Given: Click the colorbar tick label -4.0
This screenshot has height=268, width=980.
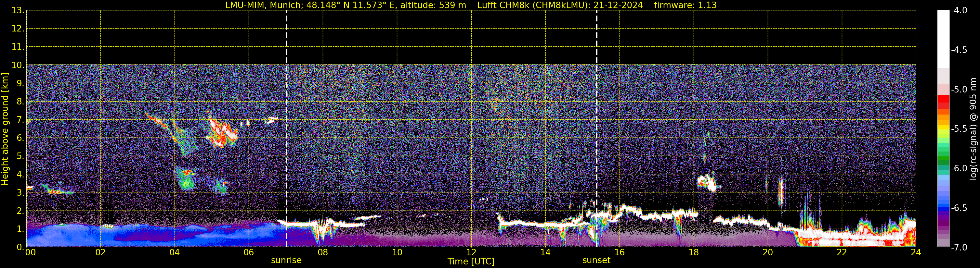Looking at the screenshot, I should [959, 11].
